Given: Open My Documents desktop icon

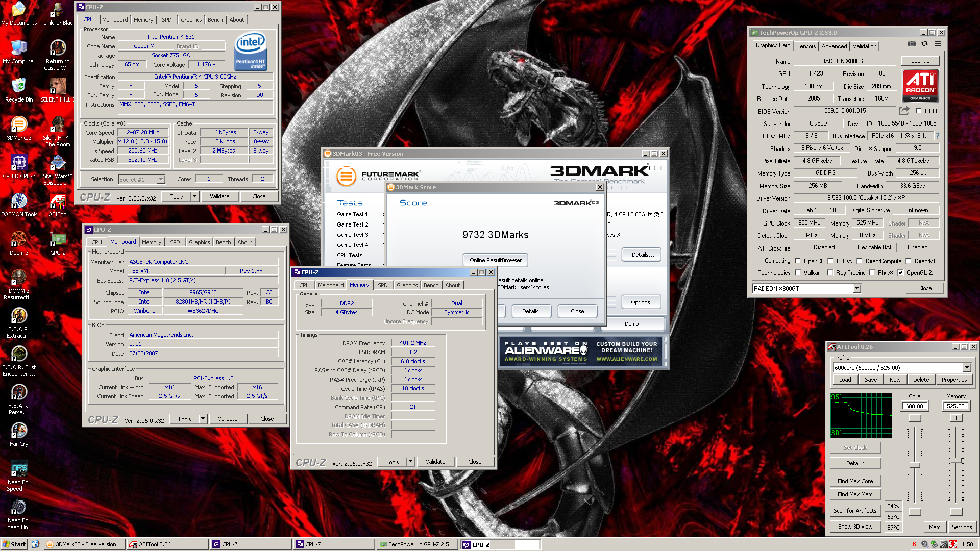Looking at the screenshot, I should click(x=19, y=14).
